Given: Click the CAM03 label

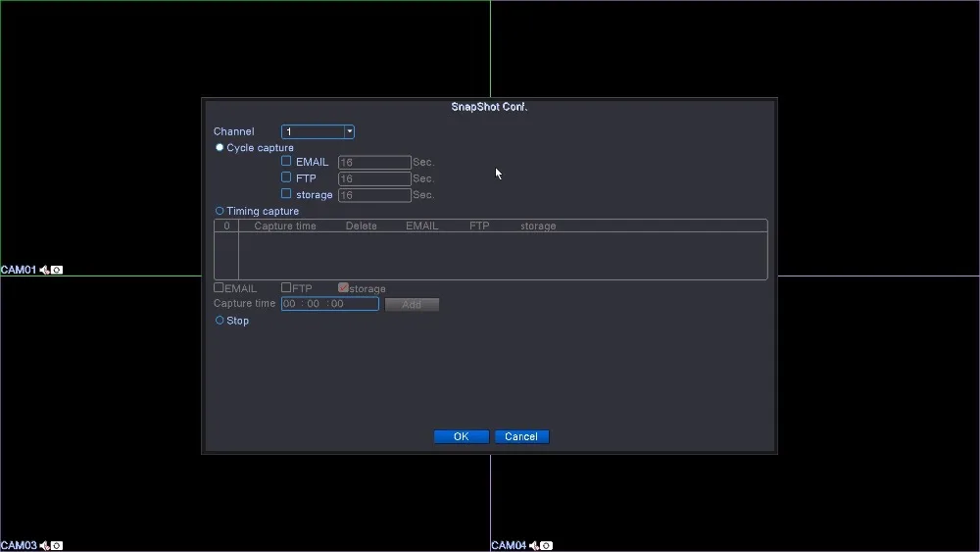Looking at the screenshot, I should click(x=19, y=546).
